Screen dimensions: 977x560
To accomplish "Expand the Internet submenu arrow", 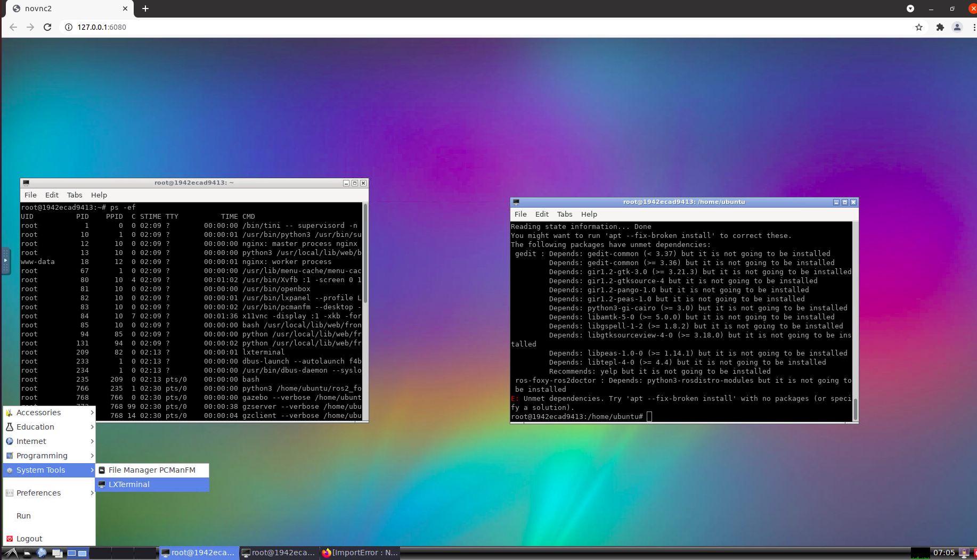I will pos(92,441).
